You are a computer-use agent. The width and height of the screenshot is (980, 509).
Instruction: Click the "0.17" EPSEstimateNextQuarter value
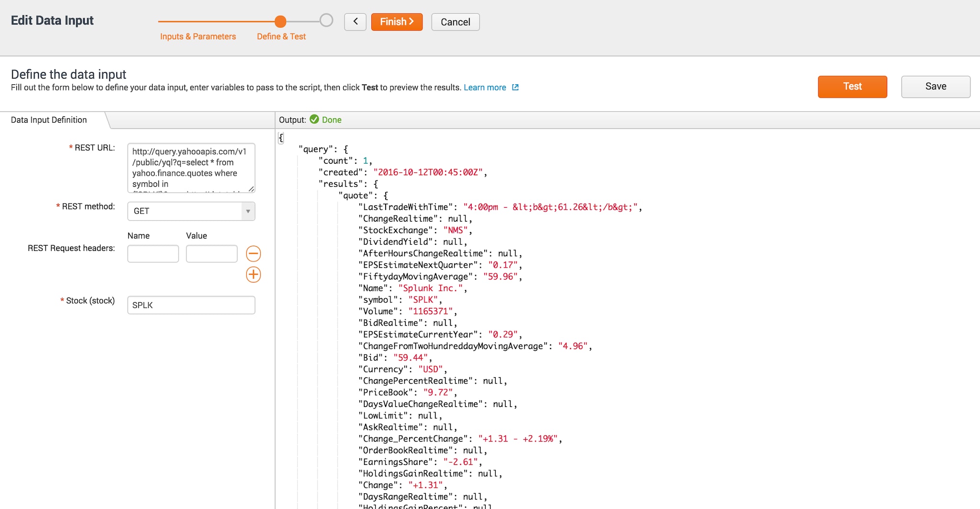click(x=503, y=265)
